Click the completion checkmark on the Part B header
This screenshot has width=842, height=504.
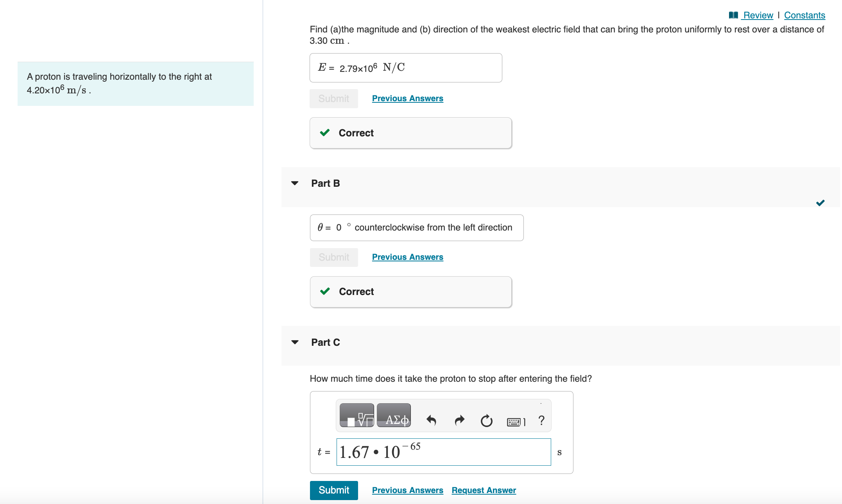pos(820,202)
